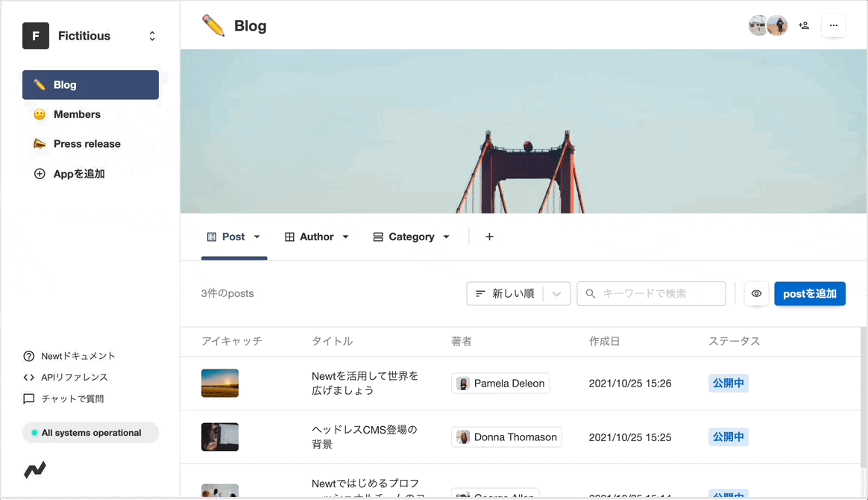868x500 pixels.
Task: Click the first user avatar in header
Action: tap(758, 25)
